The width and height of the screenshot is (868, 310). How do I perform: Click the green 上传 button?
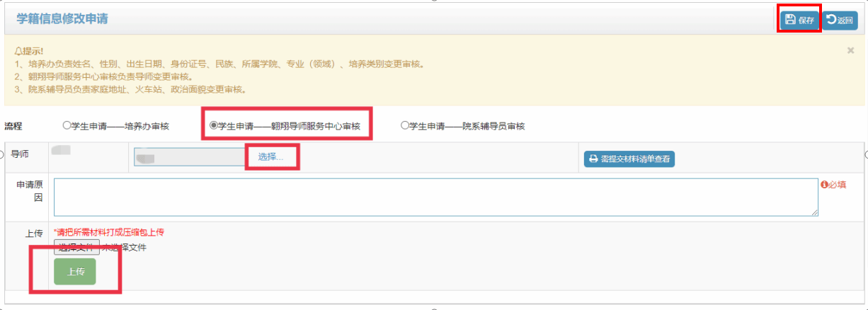coord(74,272)
